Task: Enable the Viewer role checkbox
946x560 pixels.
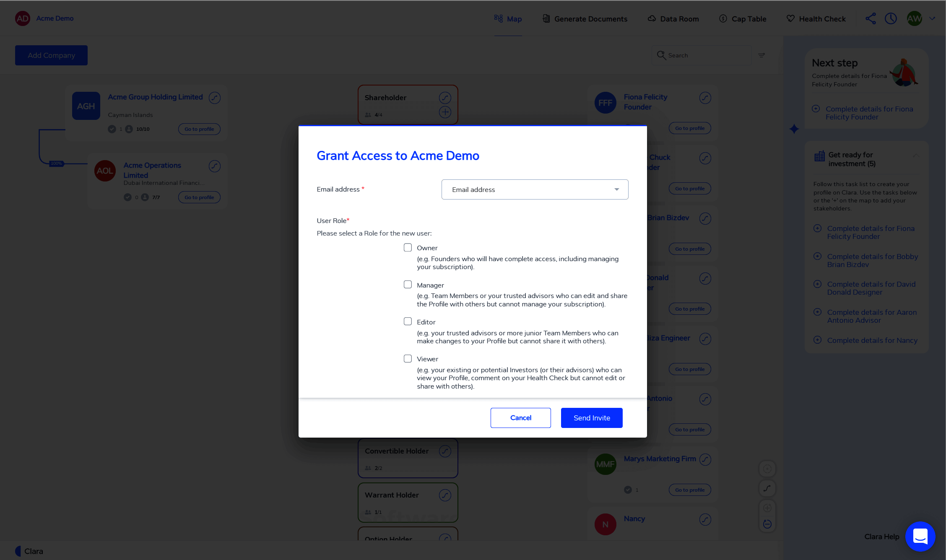Action: click(408, 359)
